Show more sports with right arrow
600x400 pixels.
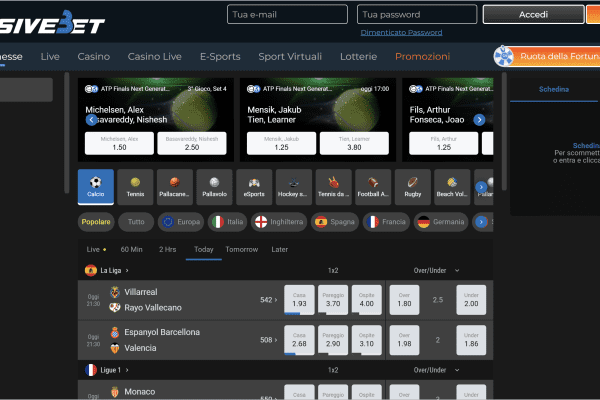click(481, 187)
